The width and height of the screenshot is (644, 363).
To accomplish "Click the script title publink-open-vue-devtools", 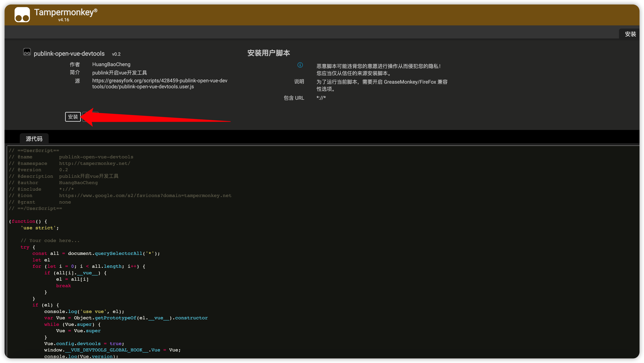I will click(x=69, y=54).
